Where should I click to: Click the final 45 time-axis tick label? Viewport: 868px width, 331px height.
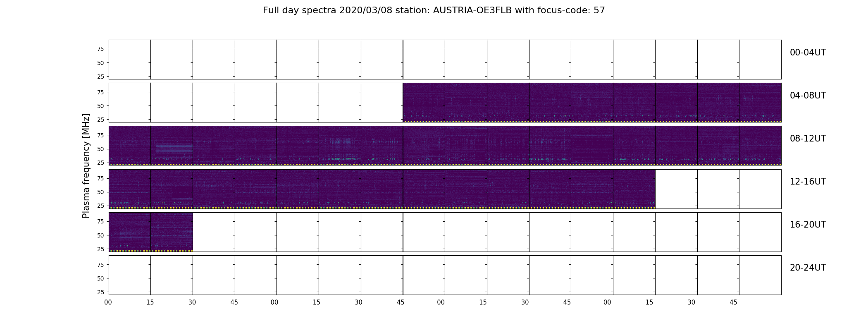click(733, 302)
